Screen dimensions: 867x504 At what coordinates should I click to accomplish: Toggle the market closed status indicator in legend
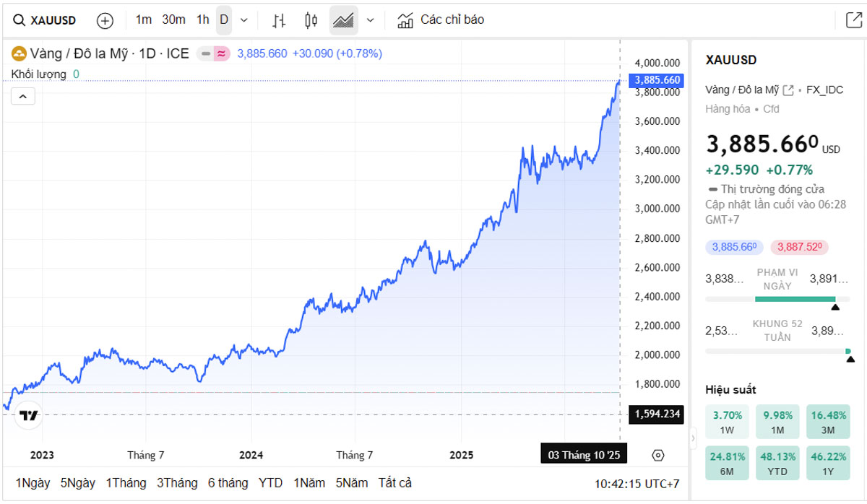[x=205, y=53]
